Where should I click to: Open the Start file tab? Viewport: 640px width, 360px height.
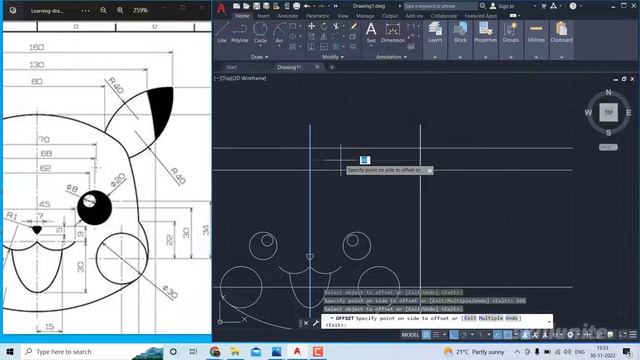click(x=231, y=67)
